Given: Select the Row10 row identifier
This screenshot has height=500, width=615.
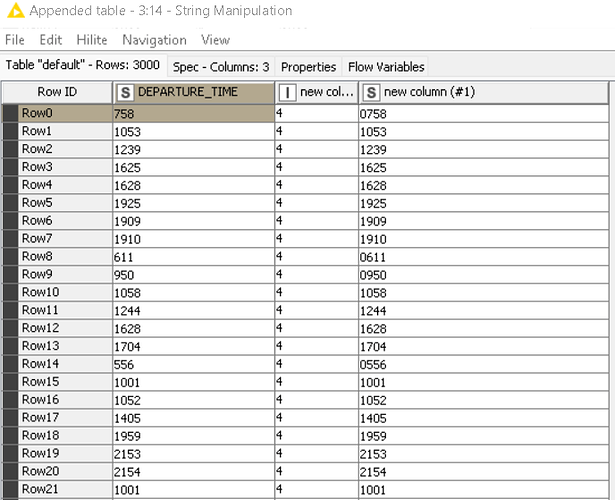Looking at the screenshot, I should pos(65,292).
